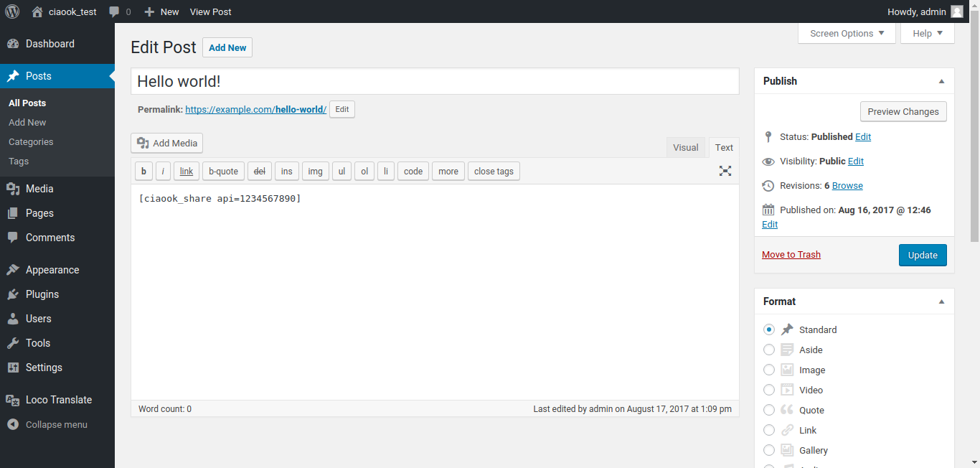
Task: Collapse the Publish panel arrow
Action: [x=941, y=81]
